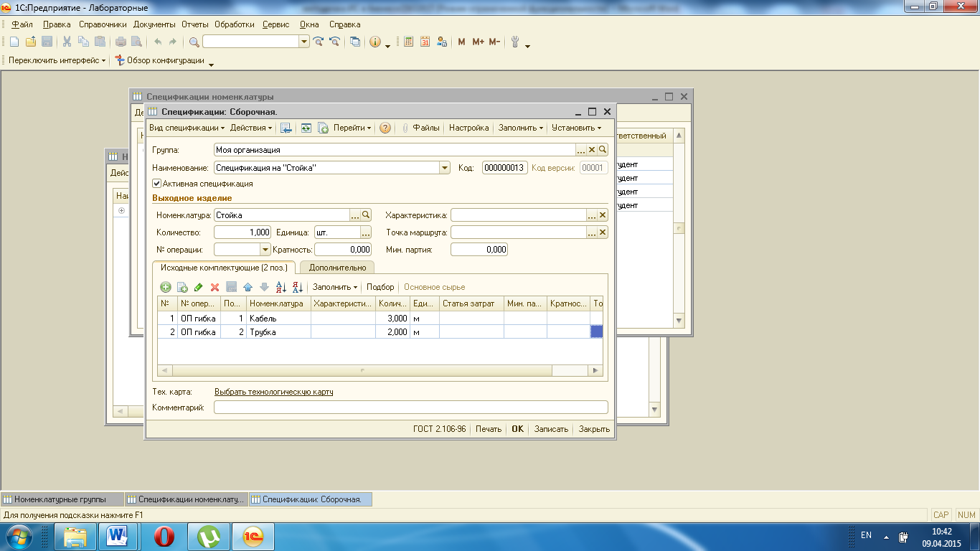The width and height of the screenshot is (980, 551).
Task: Click the Комментарий input field
Action: pos(411,408)
